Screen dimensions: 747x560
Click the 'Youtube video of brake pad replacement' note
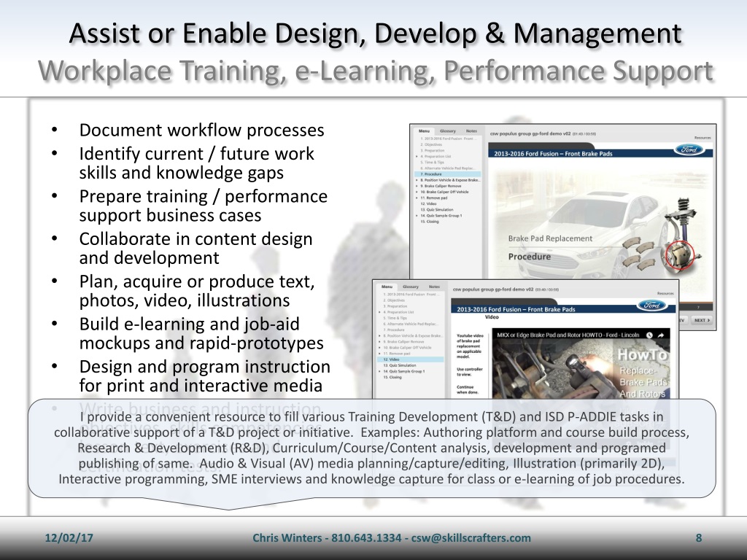tap(470, 346)
